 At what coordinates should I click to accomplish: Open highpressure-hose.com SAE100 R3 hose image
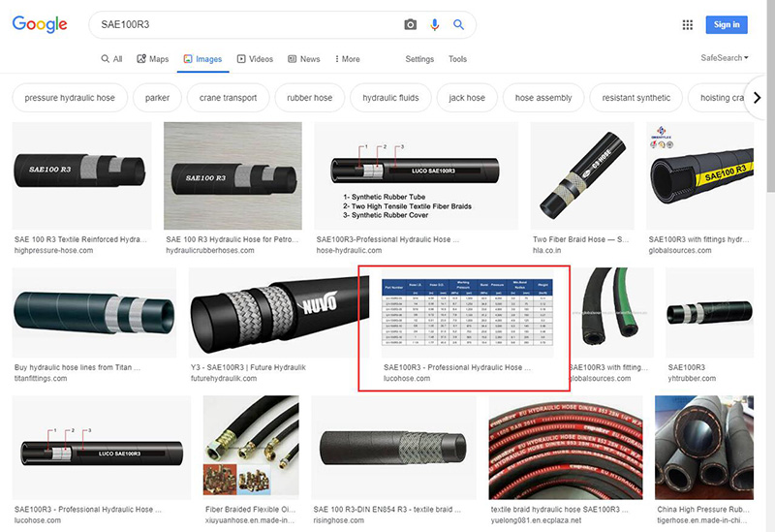(x=81, y=176)
